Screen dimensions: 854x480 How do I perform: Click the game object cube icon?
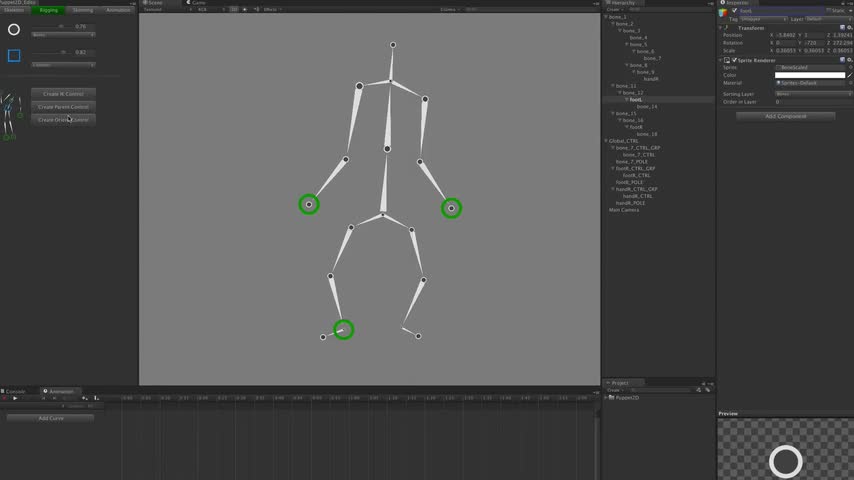(723, 12)
